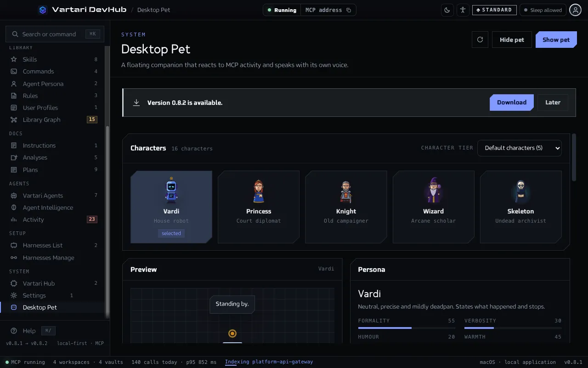Click the refresh icon beside Hide pet
Screen dimensions: 588x368
click(480, 40)
